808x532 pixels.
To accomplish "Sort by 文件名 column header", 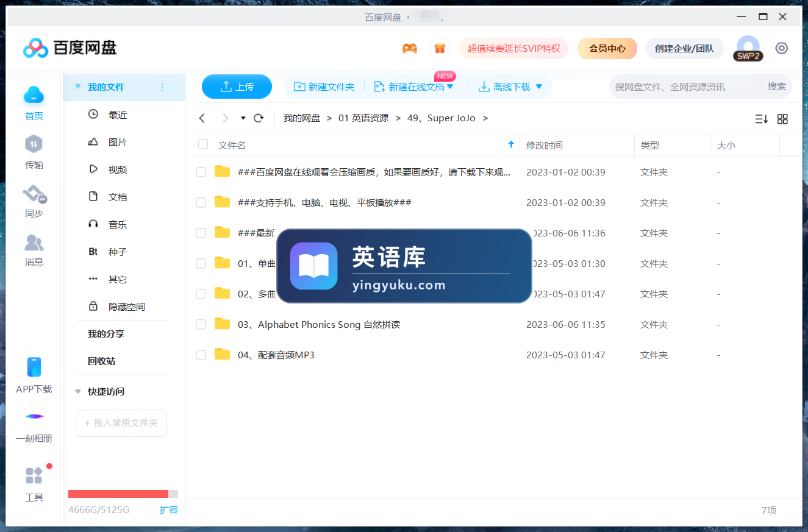I will (232, 145).
